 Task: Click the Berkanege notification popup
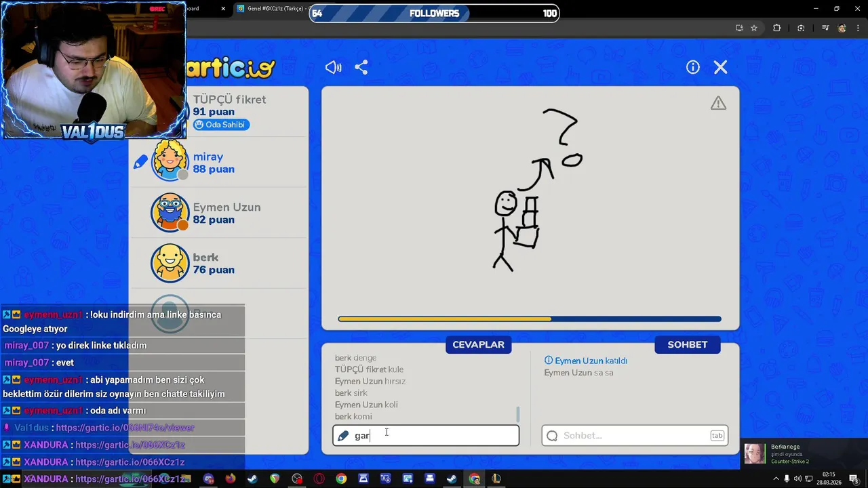click(804, 453)
